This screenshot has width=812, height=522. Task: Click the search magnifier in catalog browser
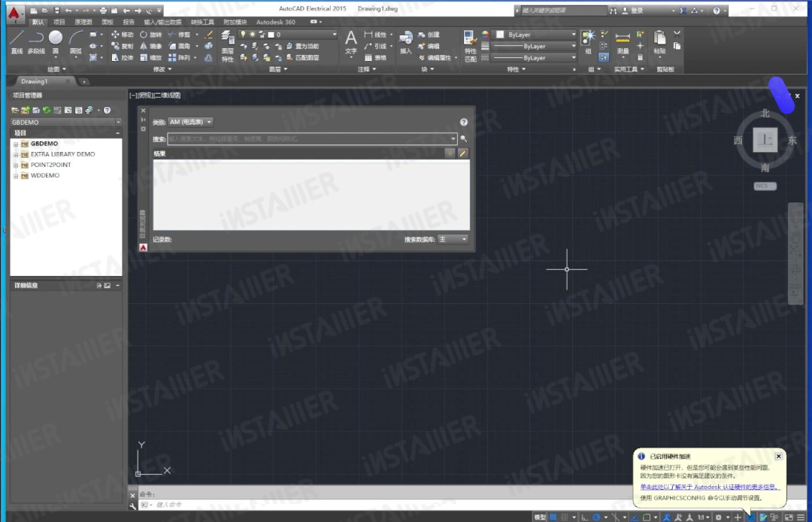463,139
